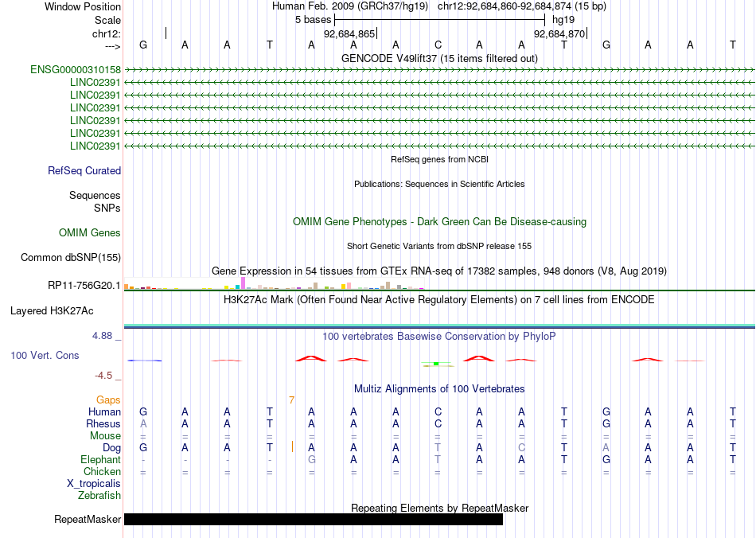Click 'RefSeq genes from NCBI' track title
756x538 pixels.
(440, 159)
